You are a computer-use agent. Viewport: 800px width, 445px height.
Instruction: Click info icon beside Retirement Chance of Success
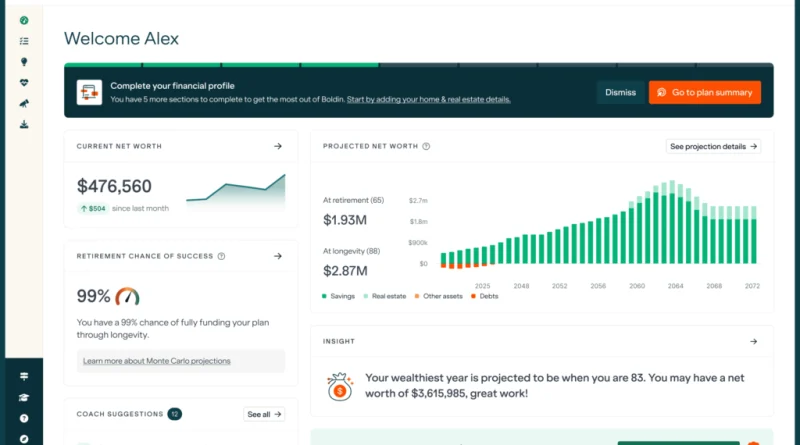[221, 256]
